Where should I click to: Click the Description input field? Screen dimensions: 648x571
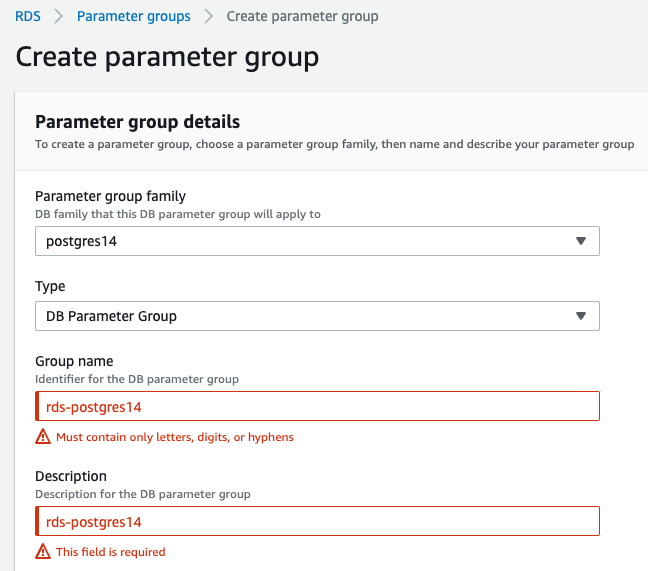point(317,521)
